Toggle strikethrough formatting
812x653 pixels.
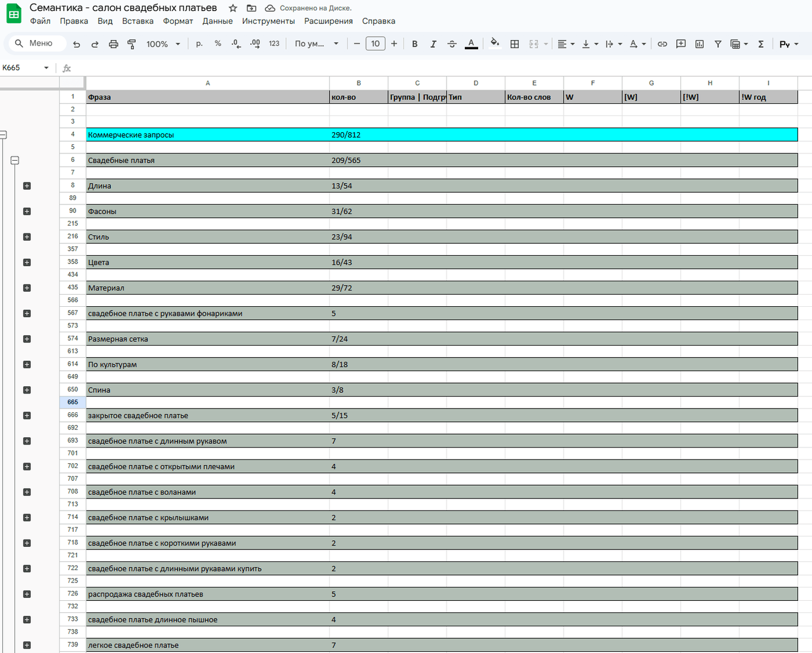tap(452, 44)
